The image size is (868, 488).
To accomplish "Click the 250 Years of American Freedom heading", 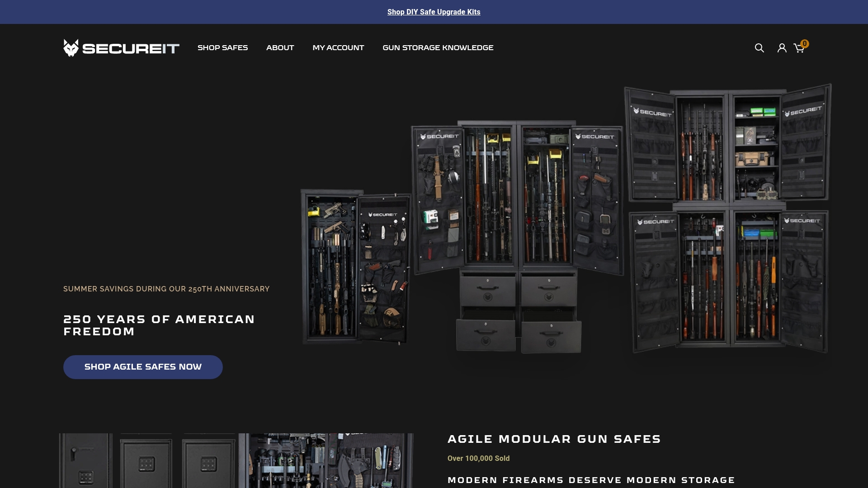I will click(x=159, y=325).
